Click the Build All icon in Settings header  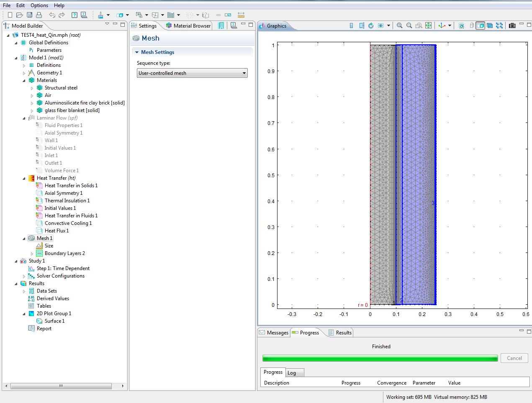[x=221, y=26]
